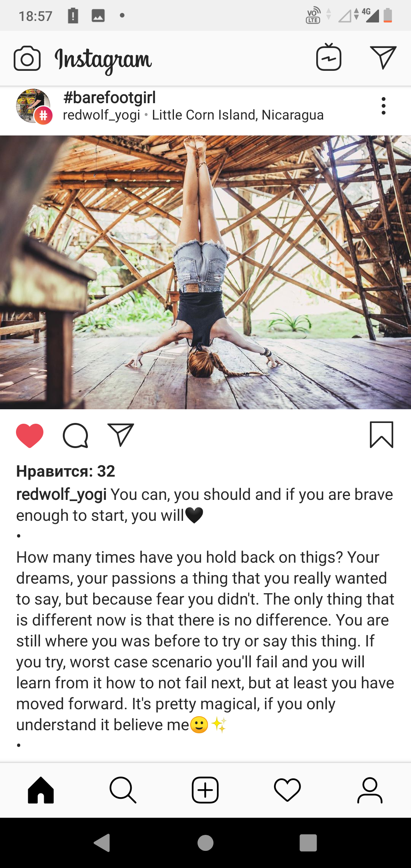411x868 pixels.
Task: Open the handstand yoga photo
Action: pos(205,272)
